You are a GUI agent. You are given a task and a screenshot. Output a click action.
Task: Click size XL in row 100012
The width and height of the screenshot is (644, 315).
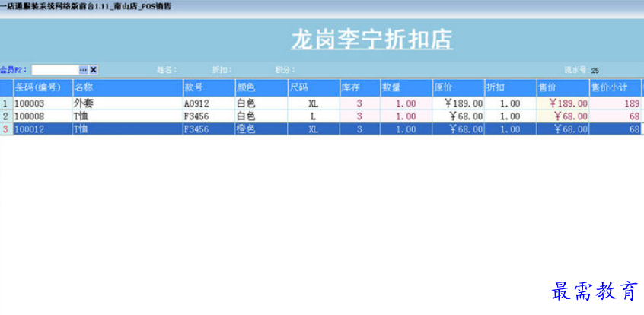point(314,129)
